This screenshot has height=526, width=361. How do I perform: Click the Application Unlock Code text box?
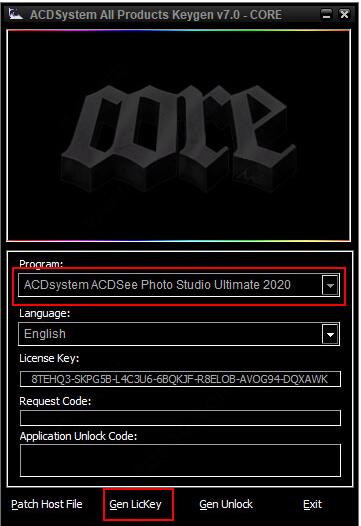point(180,461)
